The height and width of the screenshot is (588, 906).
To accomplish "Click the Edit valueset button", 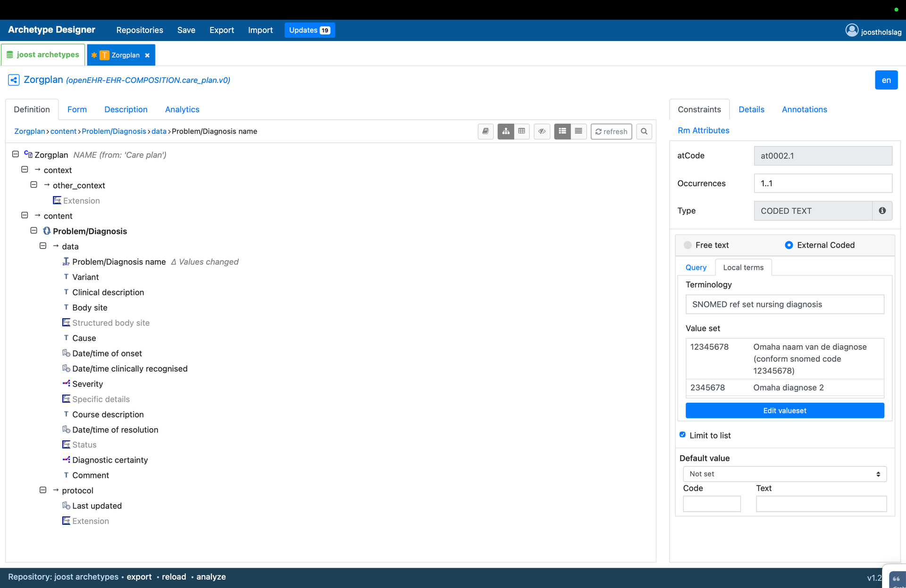I will 784,411.
